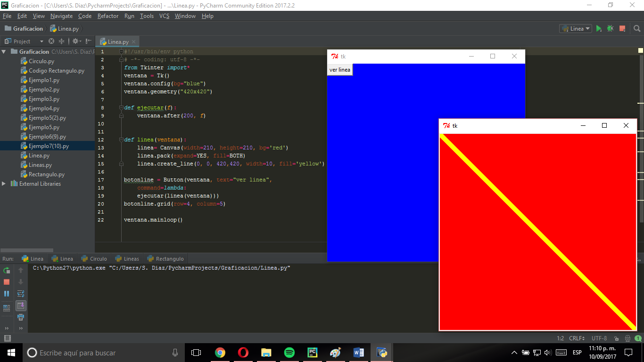Image resolution: width=644 pixels, height=362 pixels.
Task: Start debugging with the bug icon
Action: pyautogui.click(x=610, y=28)
